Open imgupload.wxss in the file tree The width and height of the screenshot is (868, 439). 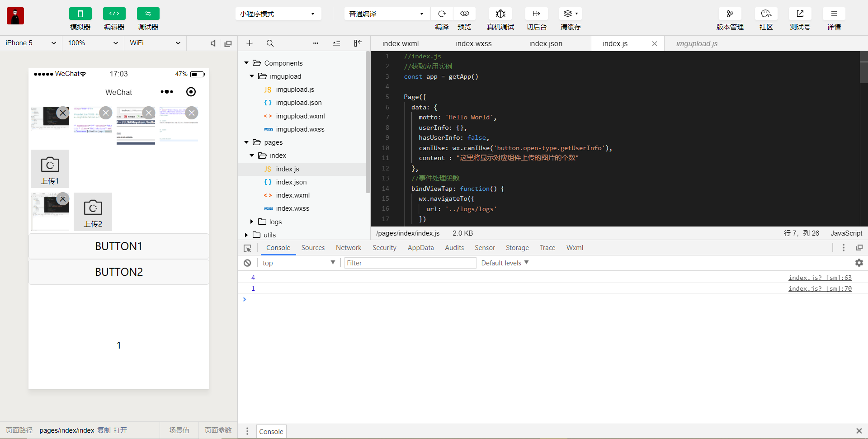(x=300, y=129)
